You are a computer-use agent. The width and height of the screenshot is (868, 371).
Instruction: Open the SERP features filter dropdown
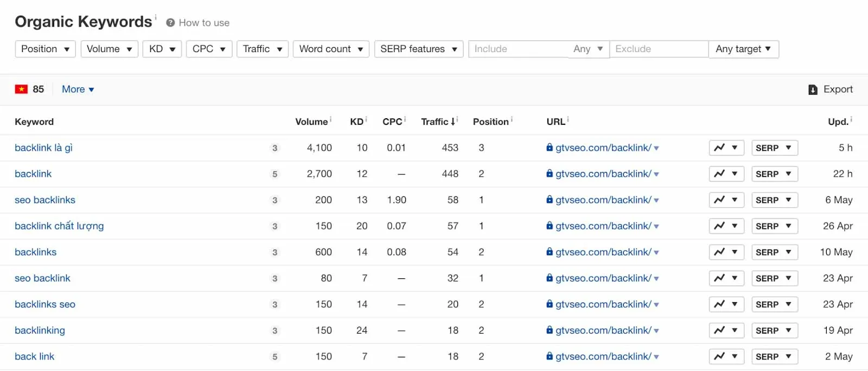tap(418, 49)
